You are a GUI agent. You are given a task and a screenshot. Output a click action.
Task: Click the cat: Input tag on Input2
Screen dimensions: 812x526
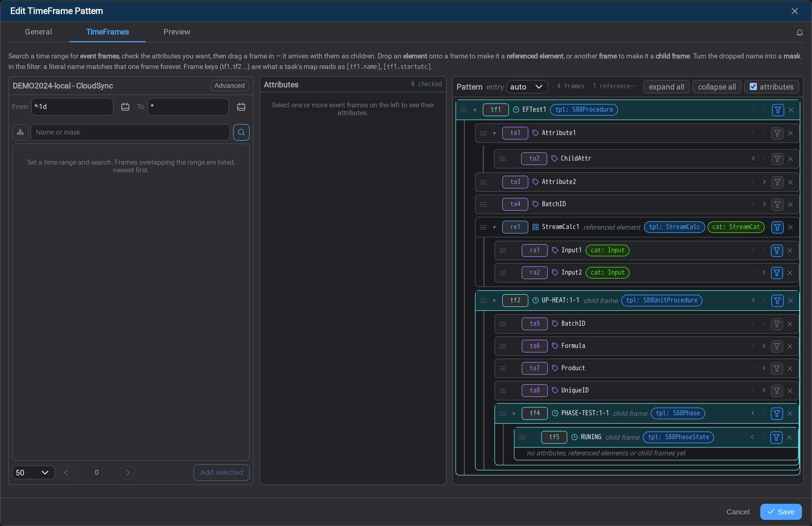(x=607, y=273)
